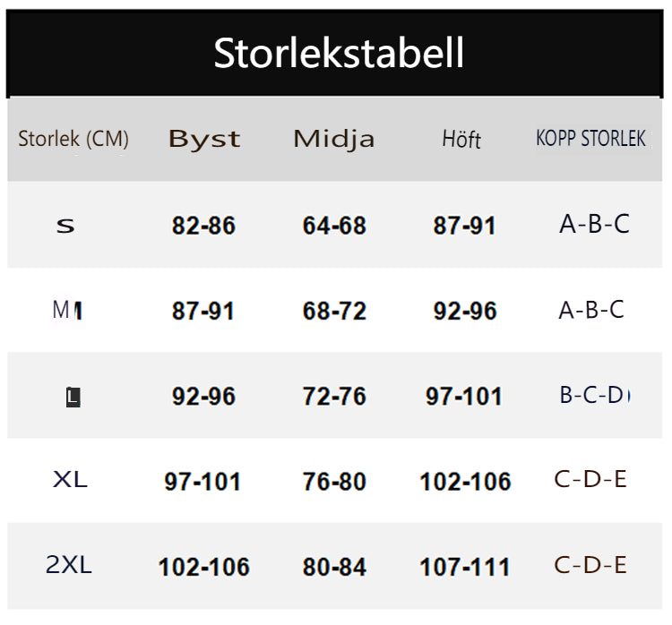Click the L size row label
Screen dimensions: 672x625
pyautogui.click(x=73, y=397)
